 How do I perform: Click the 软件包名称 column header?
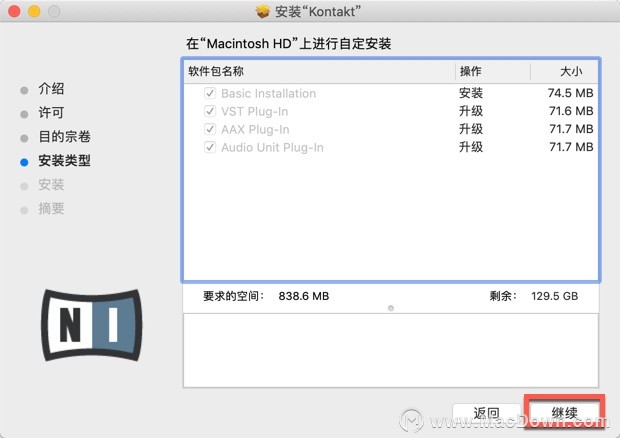pyautogui.click(x=319, y=72)
